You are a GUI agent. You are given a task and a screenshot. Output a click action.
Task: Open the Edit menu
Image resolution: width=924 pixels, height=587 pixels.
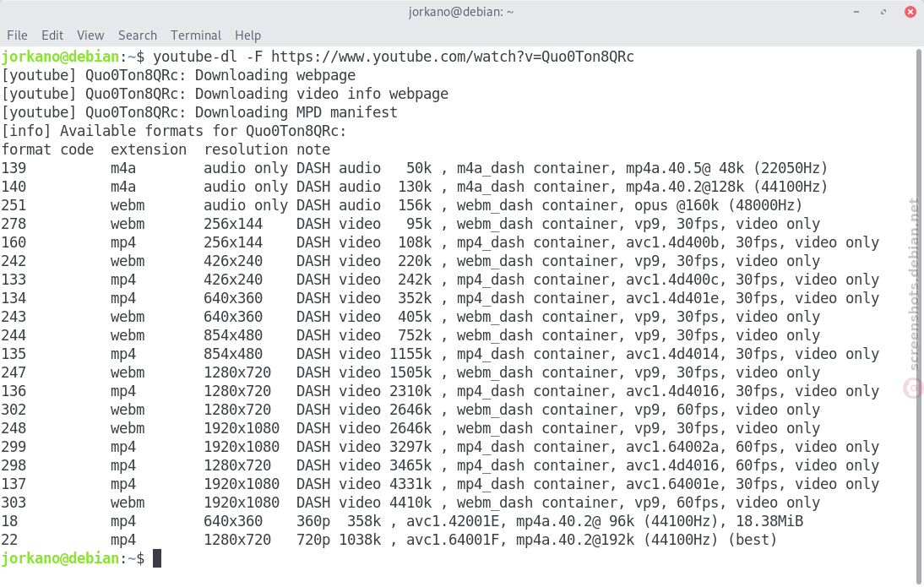52,35
